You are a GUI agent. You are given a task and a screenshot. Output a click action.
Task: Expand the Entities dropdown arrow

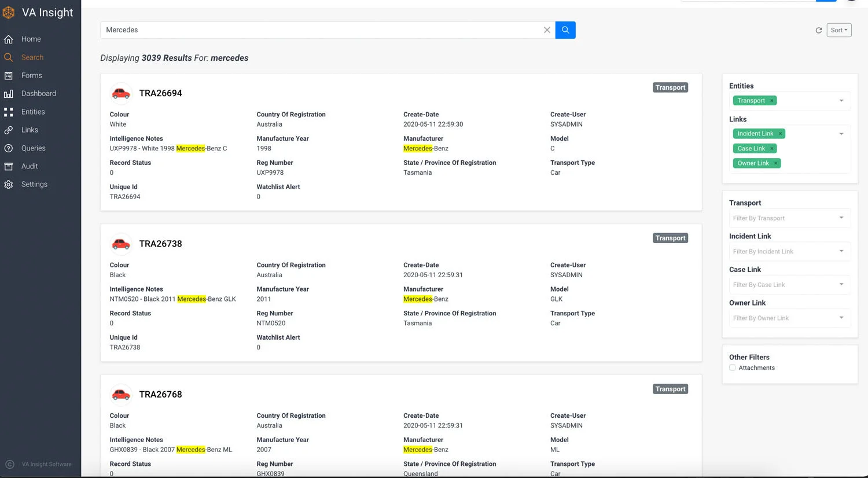pyautogui.click(x=841, y=101)
